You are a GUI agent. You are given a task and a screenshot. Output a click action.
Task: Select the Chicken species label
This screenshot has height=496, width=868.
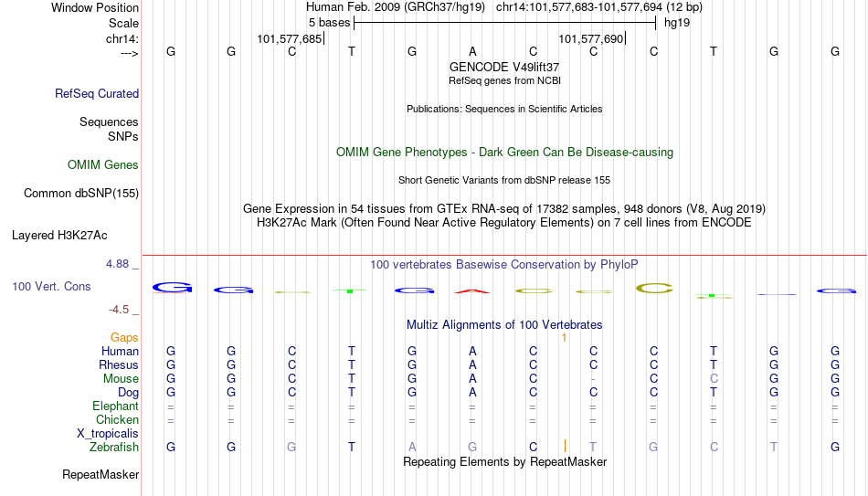[x=117, y=419]
